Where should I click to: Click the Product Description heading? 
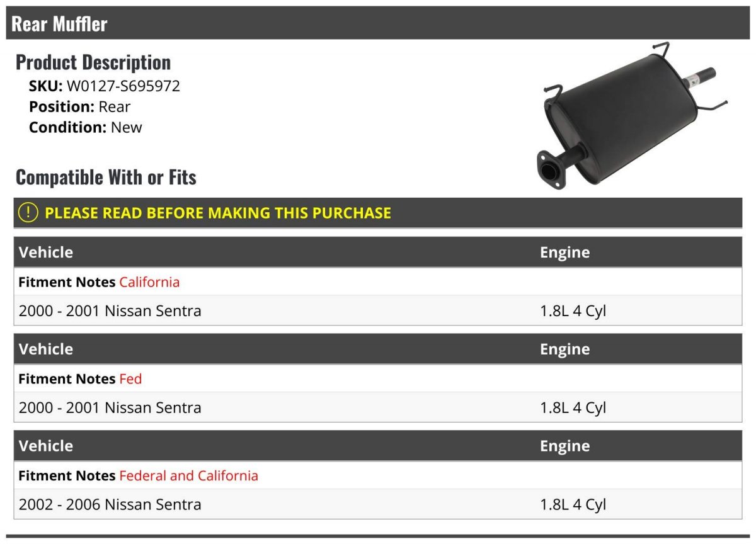point(93,62)
